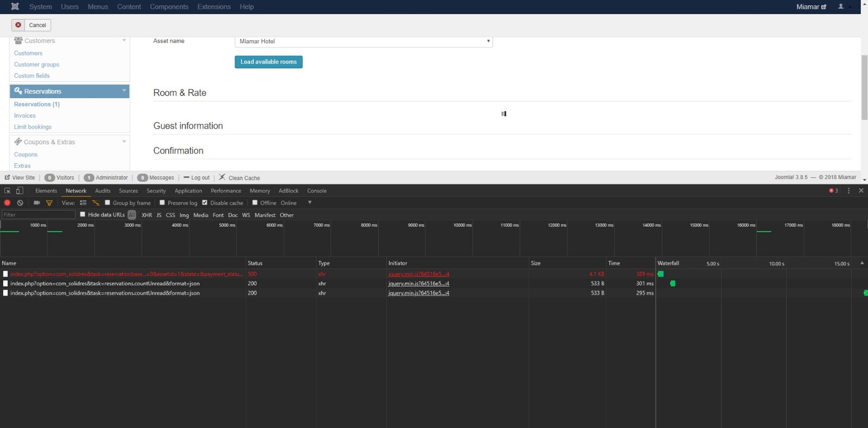This screenshot has height=428, width=868.
Task: Open the Extensions menu
Action: tap(214, 7)
